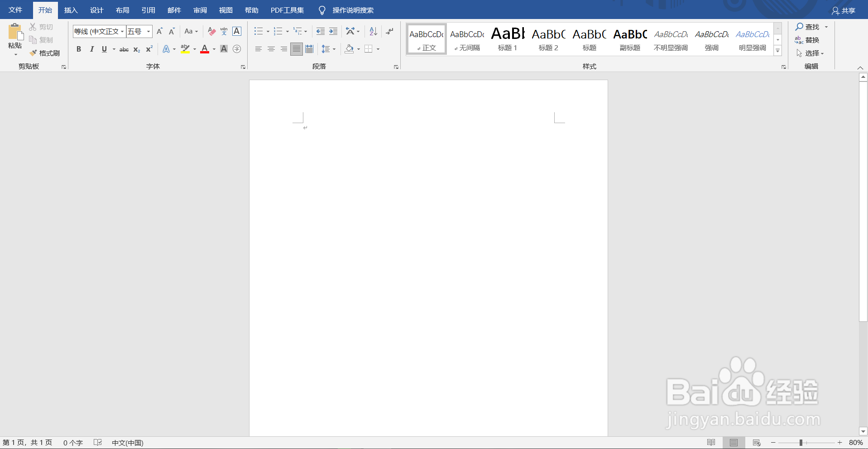Collapse the ribbon with the chevron
868x449 pixels.
tap(860, 67)
